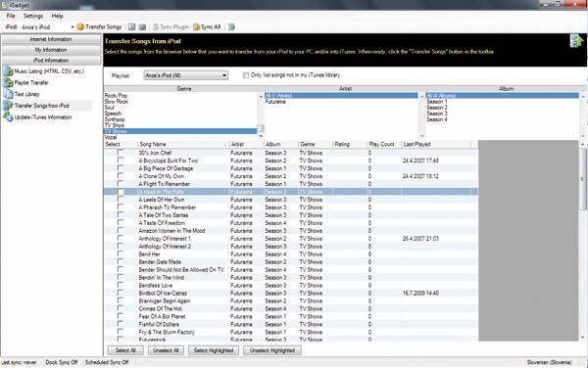This screenshot has height=368, width=588.
Task: Click the Playlist Transfer icon in sidebar
Action: point(8,83)
